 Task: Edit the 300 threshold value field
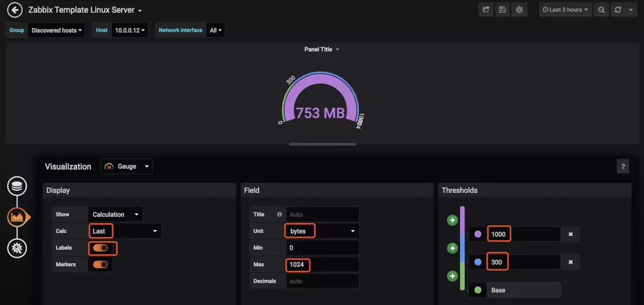click(x=524, y=262)
